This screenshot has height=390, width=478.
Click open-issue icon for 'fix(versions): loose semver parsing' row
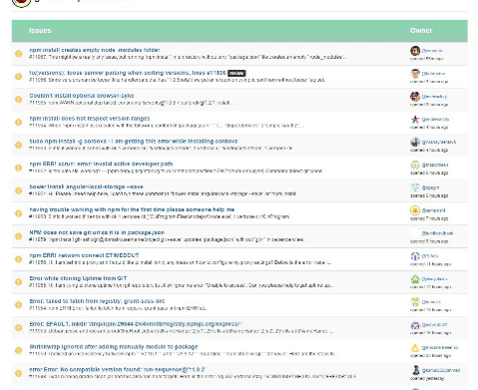(19, 76)
